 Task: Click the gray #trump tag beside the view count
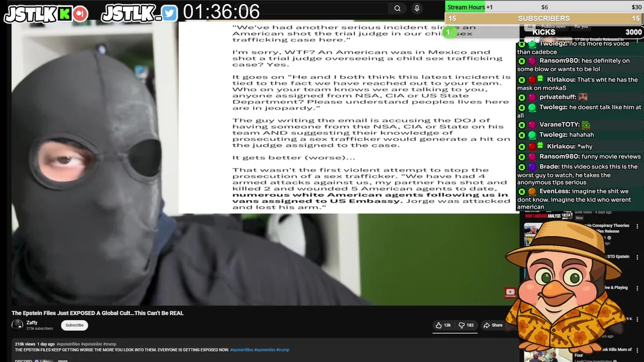tap(110, 344)
